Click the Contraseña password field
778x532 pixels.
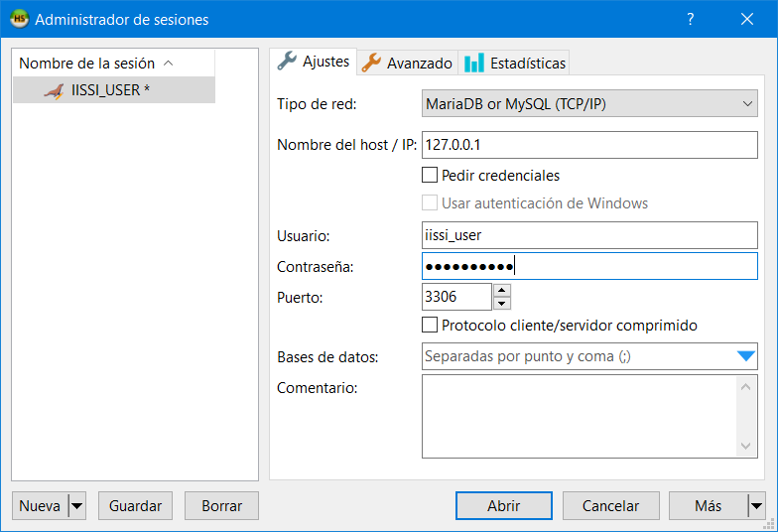(589, 266)
